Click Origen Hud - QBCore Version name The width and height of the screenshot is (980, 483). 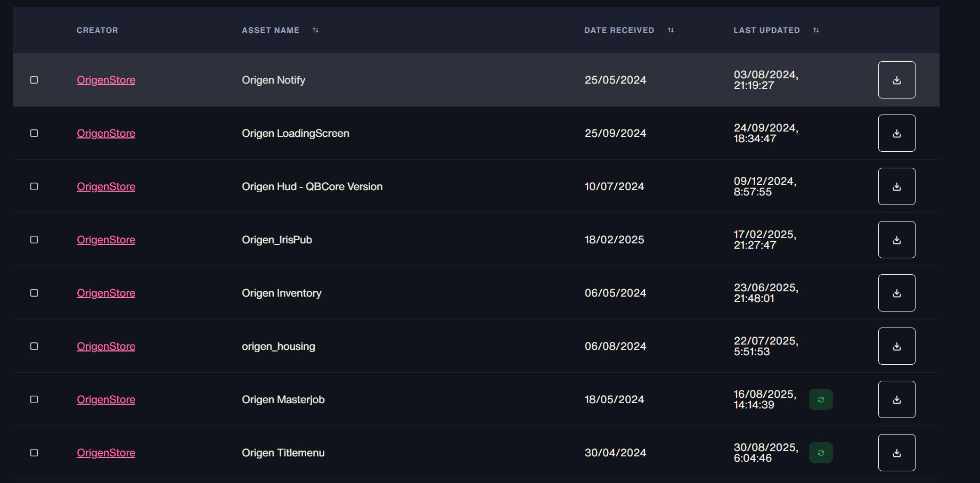click(x=312, y=186)
